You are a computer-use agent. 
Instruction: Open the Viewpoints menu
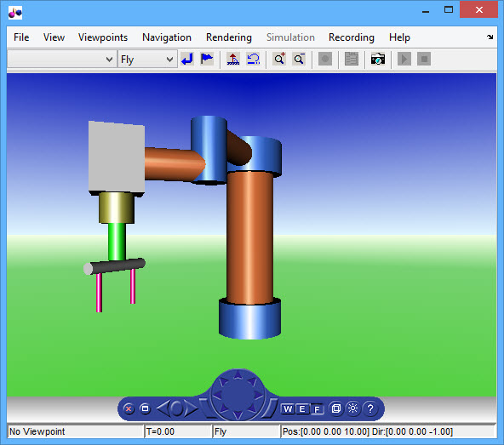click(x=103, y=37)
